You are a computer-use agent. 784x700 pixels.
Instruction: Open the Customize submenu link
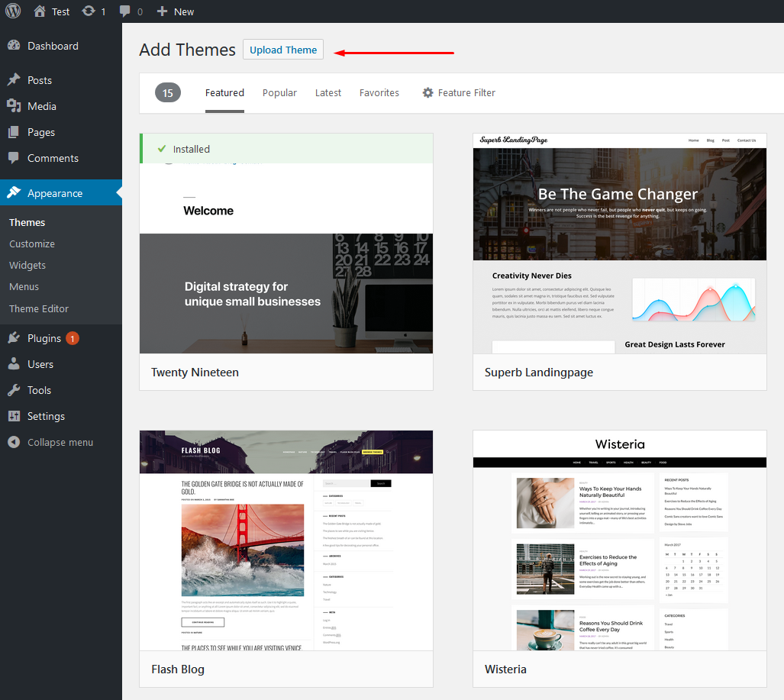32,244
